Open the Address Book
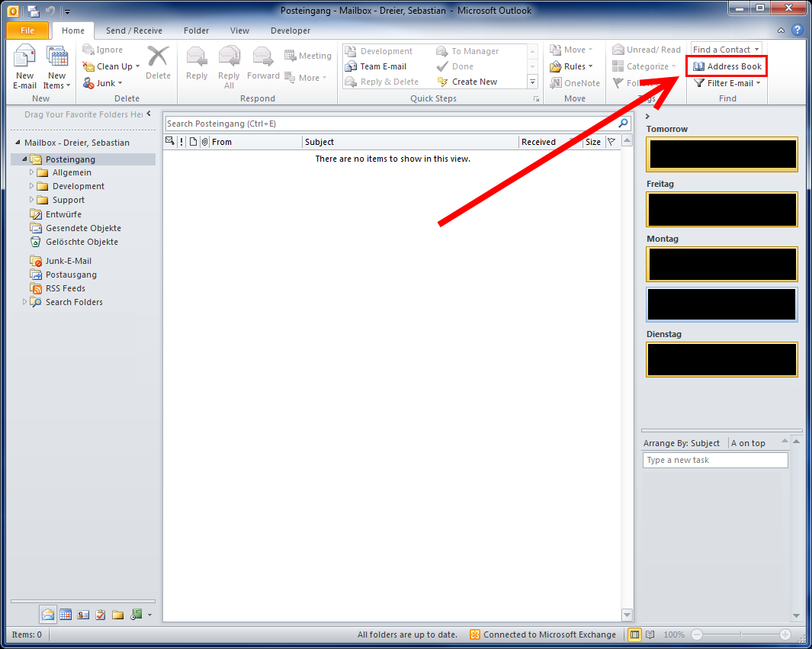Viewport: 812px width, 649px height. pyautogui.click(x=727, y=66)
